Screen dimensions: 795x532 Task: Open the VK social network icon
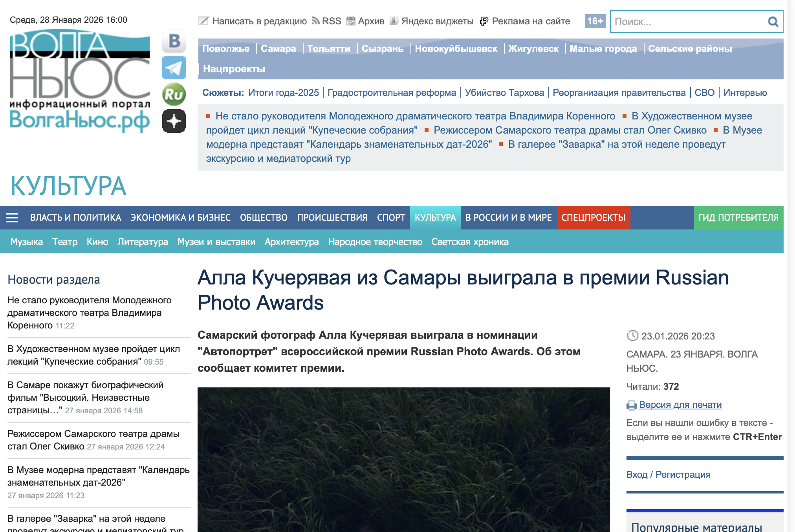point(174,41)
